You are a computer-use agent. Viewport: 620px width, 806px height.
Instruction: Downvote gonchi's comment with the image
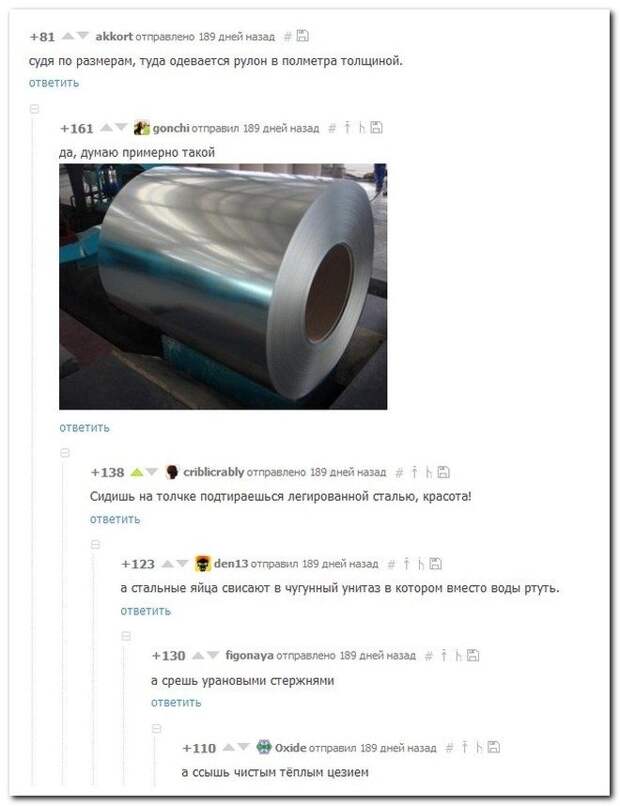coord(121,127)
